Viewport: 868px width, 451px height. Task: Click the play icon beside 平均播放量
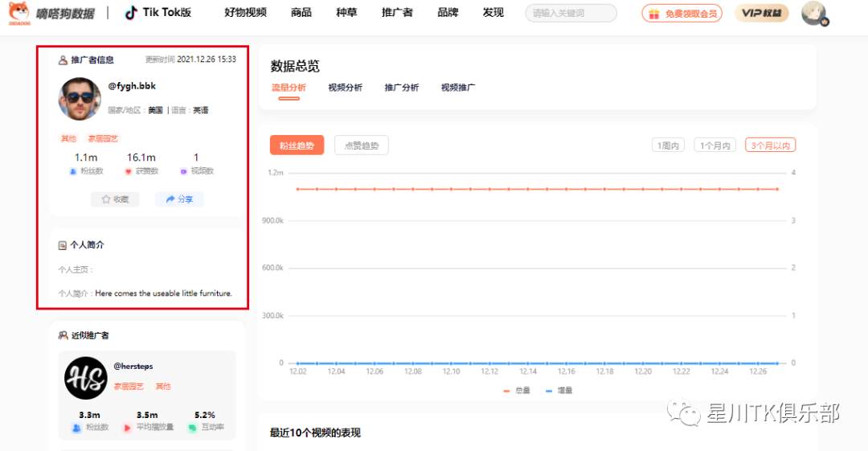pyautogui.click(x=127, y=428)
